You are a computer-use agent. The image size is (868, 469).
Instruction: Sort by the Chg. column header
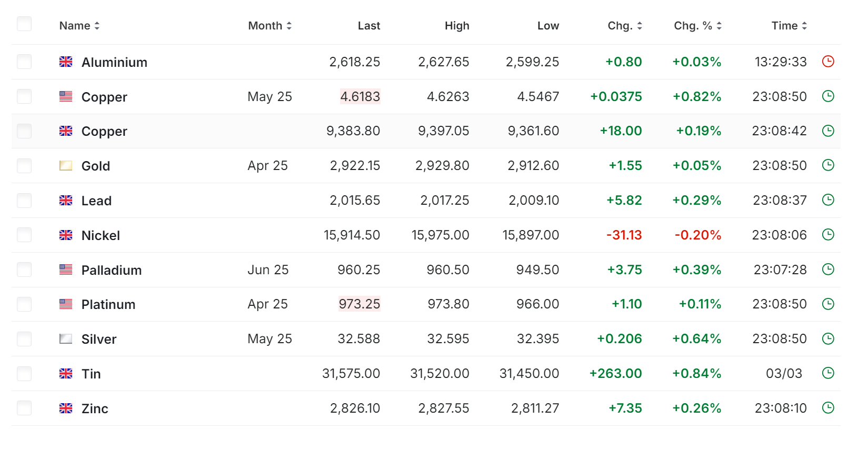pyautogui.click(x=625, y=26)
